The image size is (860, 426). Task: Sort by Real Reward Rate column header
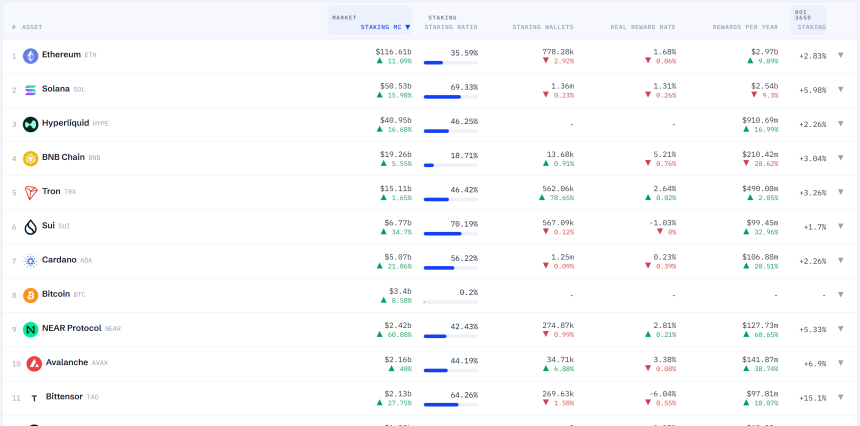tap(643, 27)
